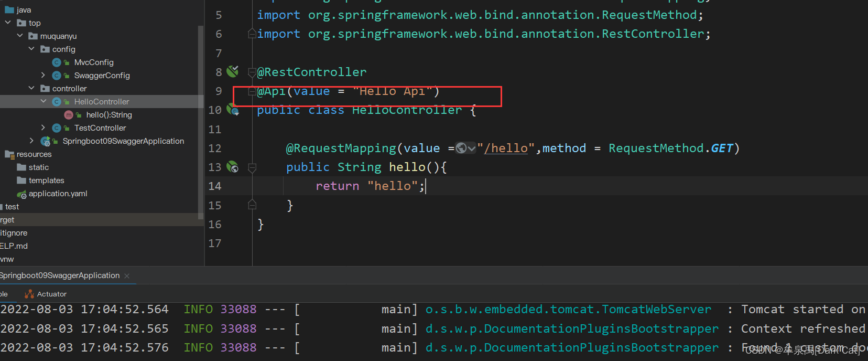868x361 pixels.
Task: Fold the hello() method at line 13
Action: [252, 167]
